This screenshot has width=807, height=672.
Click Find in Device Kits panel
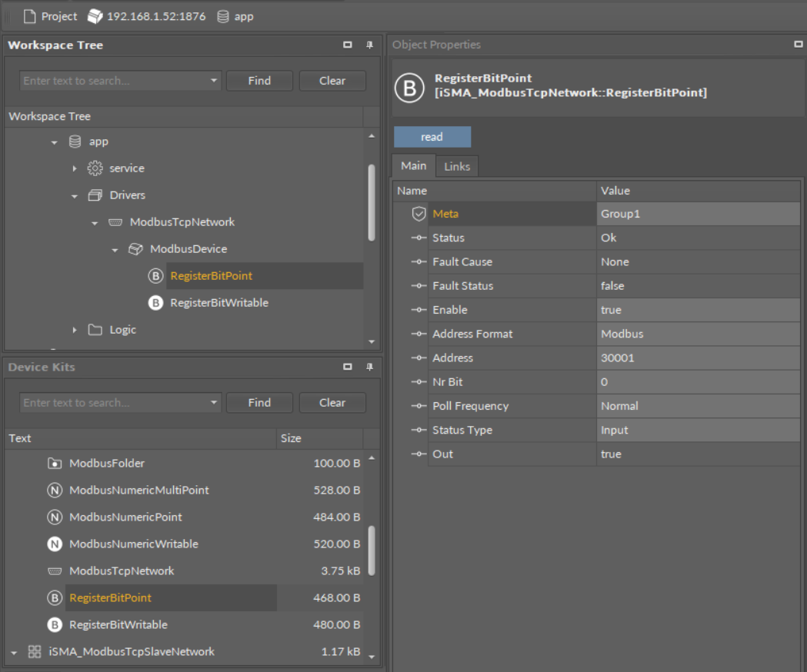[259, 403]
